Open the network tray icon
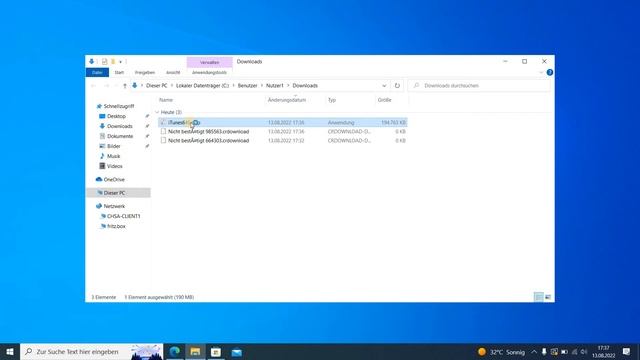 [574, 352]
